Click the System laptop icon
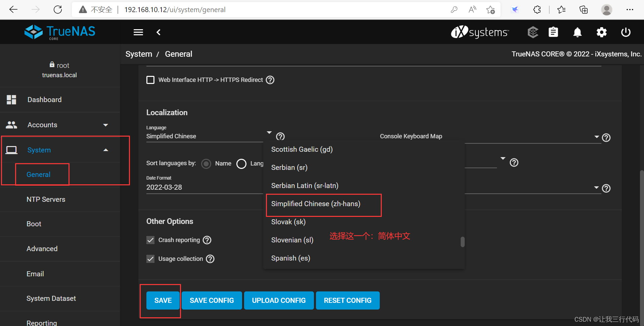The image size is (644, 326). (x=11, y=150)
